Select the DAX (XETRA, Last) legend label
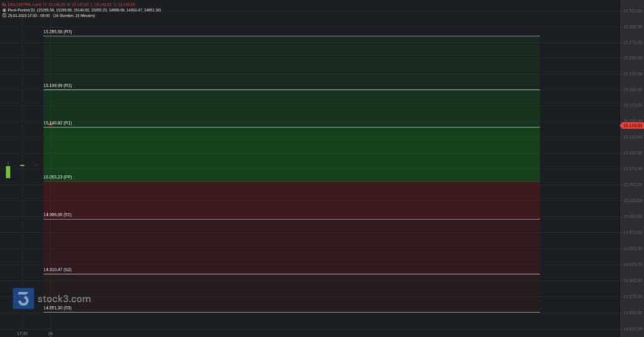The width and height of the screenshot is (644, 337). [x=25, y=4]
